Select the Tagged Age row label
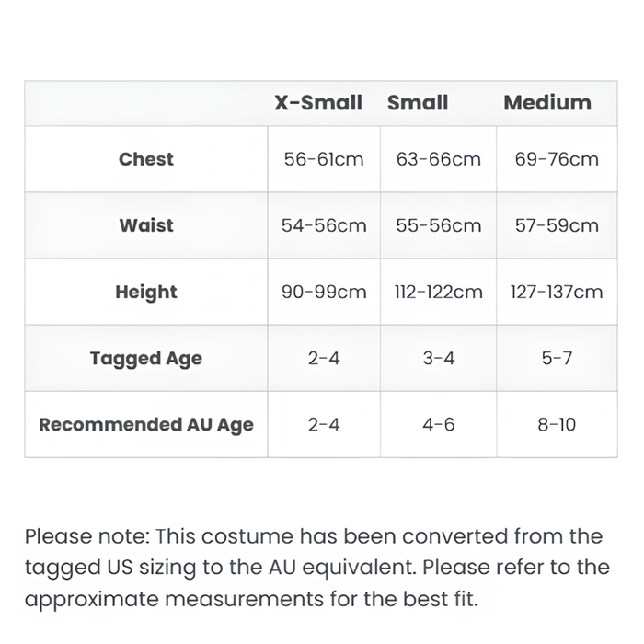The height and width of the screenshot is (644, 644). click(x=146, y=359)
